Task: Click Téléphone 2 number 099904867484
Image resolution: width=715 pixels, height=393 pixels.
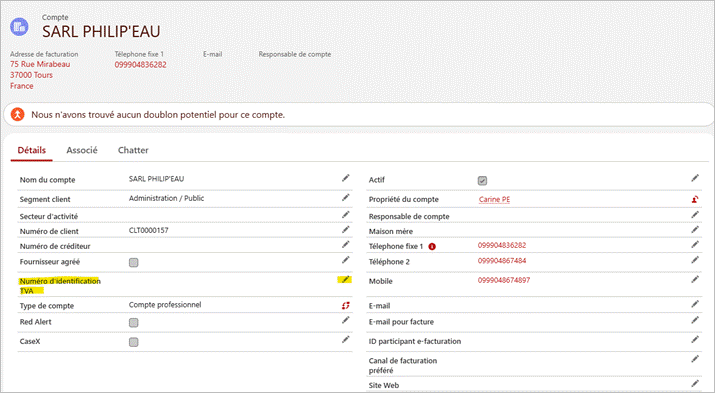Action: pyautogui.click(x=502, y=261)
